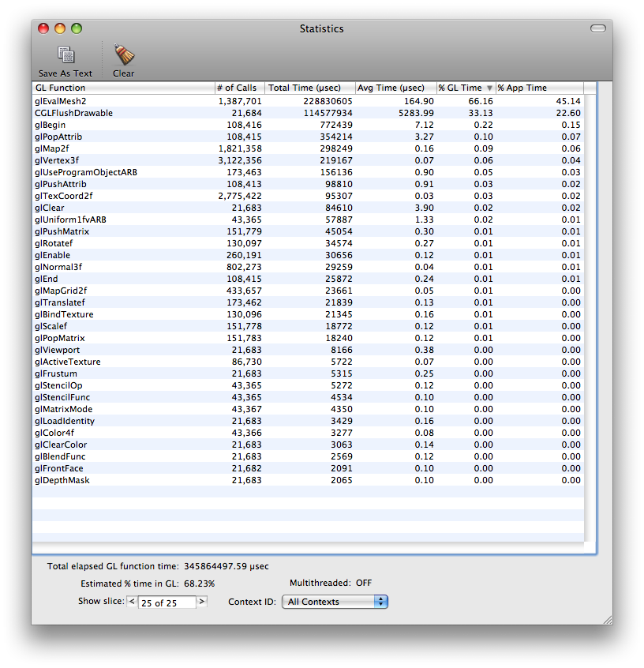Select the glTexCoord2f row
The image size is (644, 668).
pos(308,196)
